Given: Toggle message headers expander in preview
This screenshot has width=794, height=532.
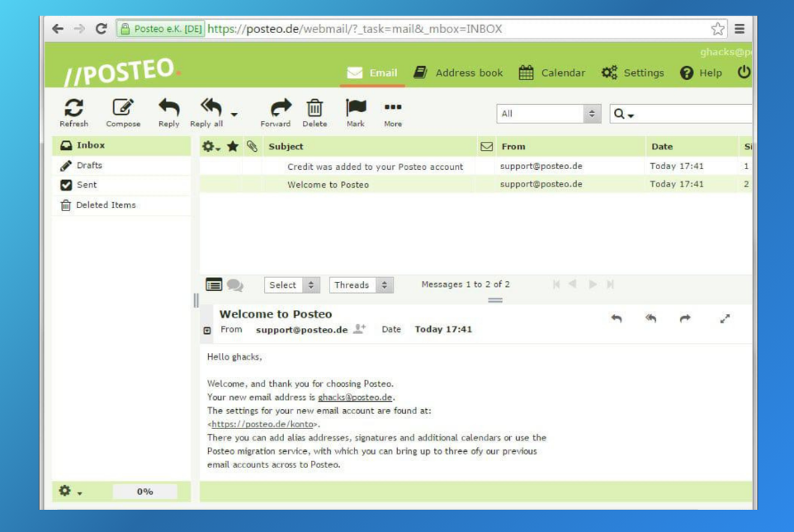Looking at the screenshot, I should [x=207, y=331].
